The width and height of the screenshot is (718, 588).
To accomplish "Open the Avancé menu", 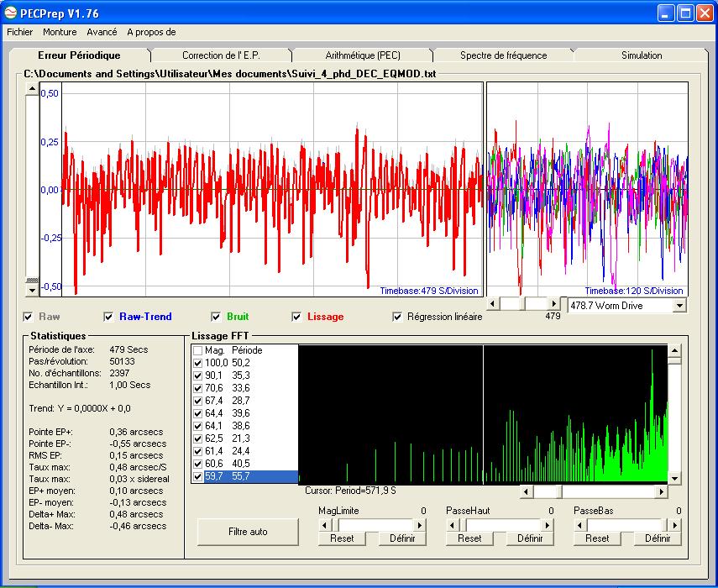I will tap(102, 32).
